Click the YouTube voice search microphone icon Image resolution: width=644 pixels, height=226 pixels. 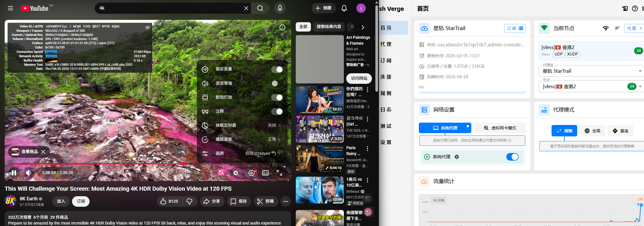(x=280, y=8)
